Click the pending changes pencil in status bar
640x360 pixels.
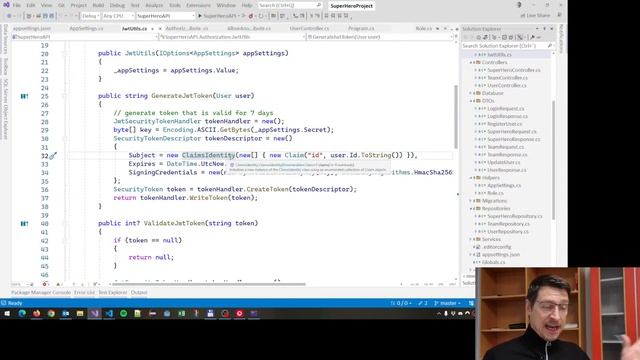pyautogui.click(x=423, y=303)
